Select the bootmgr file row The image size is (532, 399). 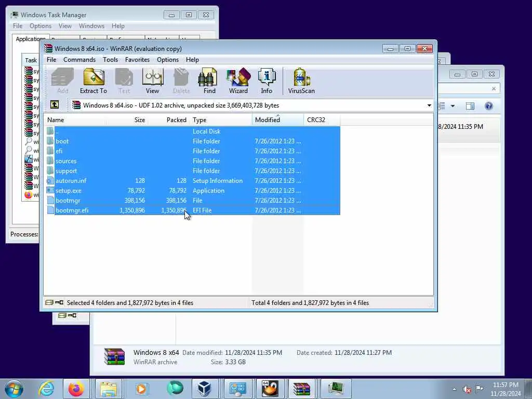[x=193, y=200]
